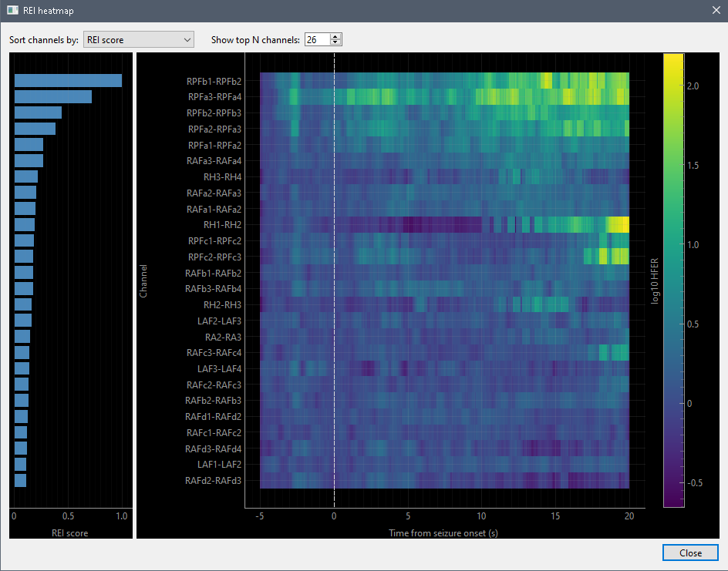Screen dimensions: 728x571
Task: Click the Show top N channels input field
Action: [x=317, y=40]
